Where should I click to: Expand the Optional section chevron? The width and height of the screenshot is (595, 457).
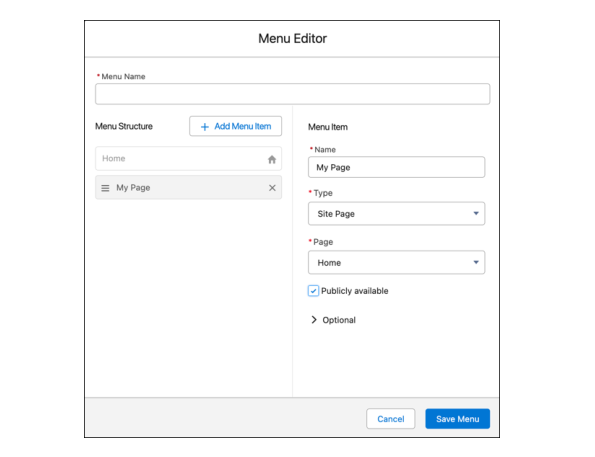313,320
